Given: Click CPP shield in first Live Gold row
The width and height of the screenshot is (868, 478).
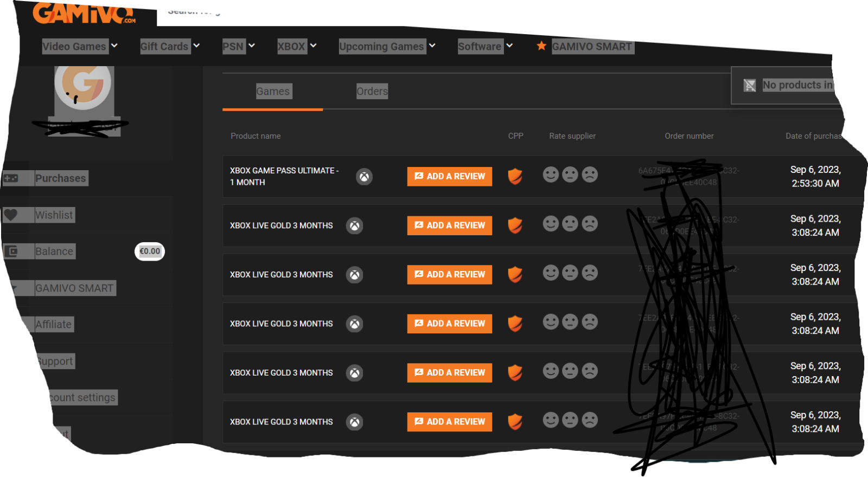Looking at the screenshot, I should [x=515, y=225].
